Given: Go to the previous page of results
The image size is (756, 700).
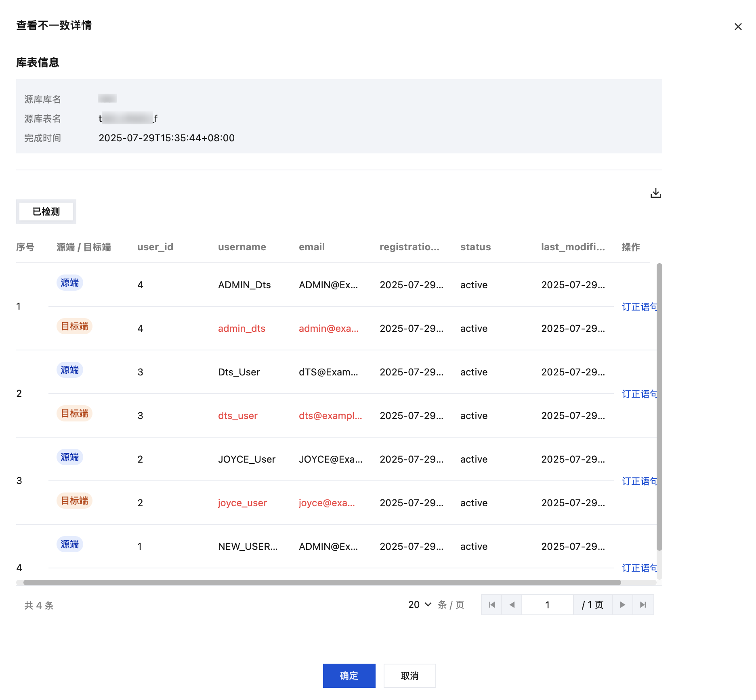Looking at the screenshot, I should point(512,605).
